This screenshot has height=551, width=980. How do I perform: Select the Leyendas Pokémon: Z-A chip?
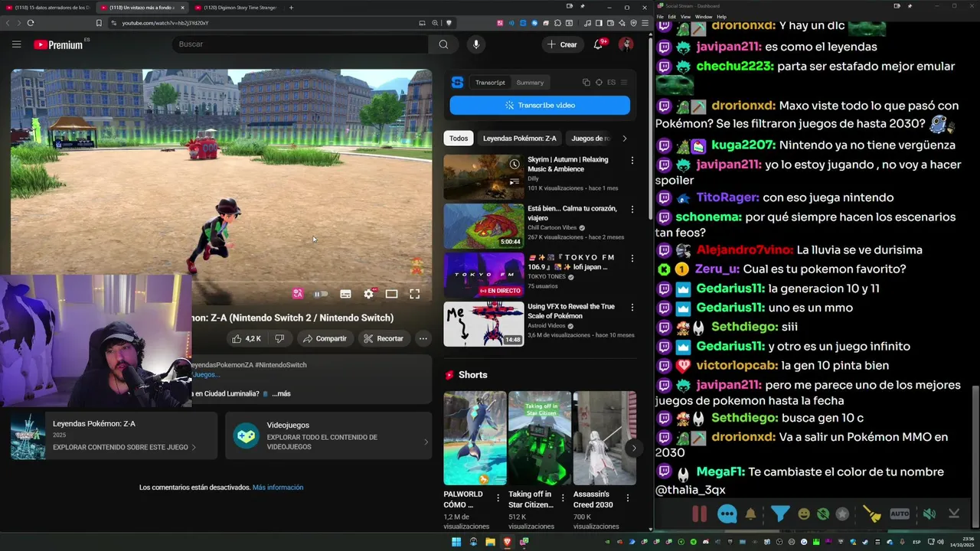point(520,139)
